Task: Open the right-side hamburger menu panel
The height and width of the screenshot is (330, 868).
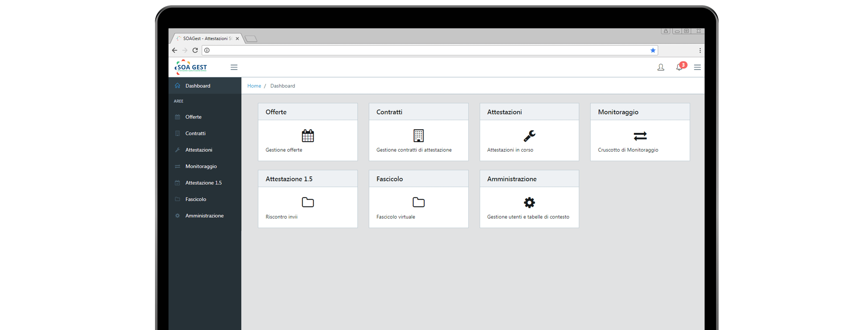Action: click(697, 67)
